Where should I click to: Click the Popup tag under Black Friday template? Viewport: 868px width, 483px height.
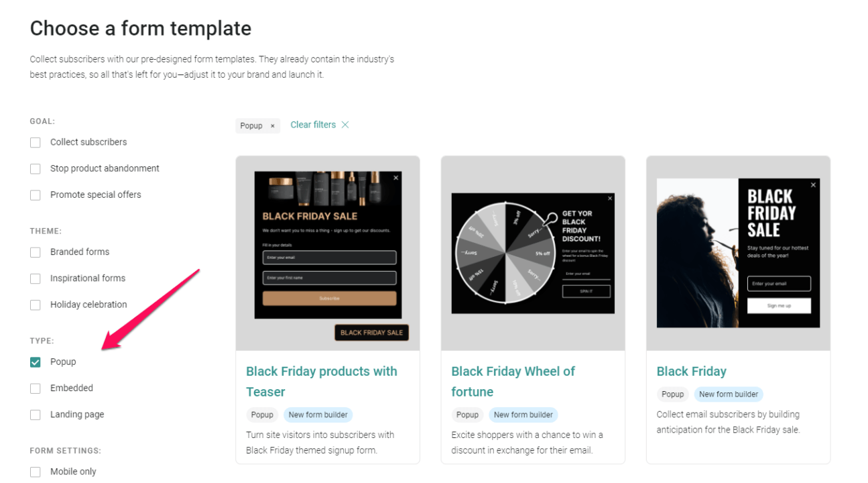coord(672,394)
